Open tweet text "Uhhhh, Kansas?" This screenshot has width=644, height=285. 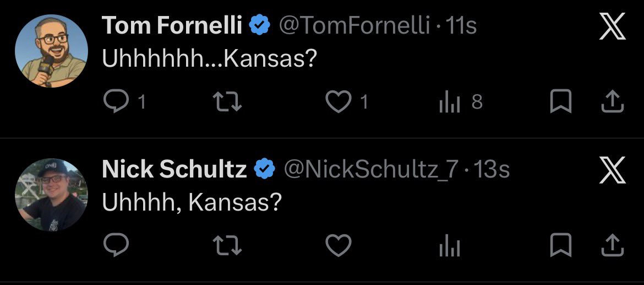[x=192, y=203]
